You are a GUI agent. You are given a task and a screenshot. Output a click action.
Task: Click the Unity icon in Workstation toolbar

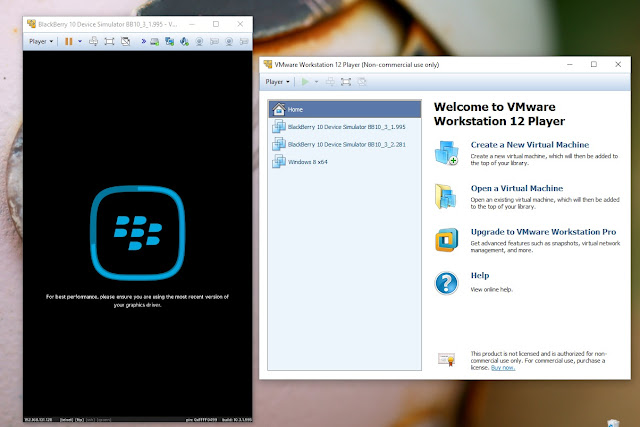coord(362,82)
